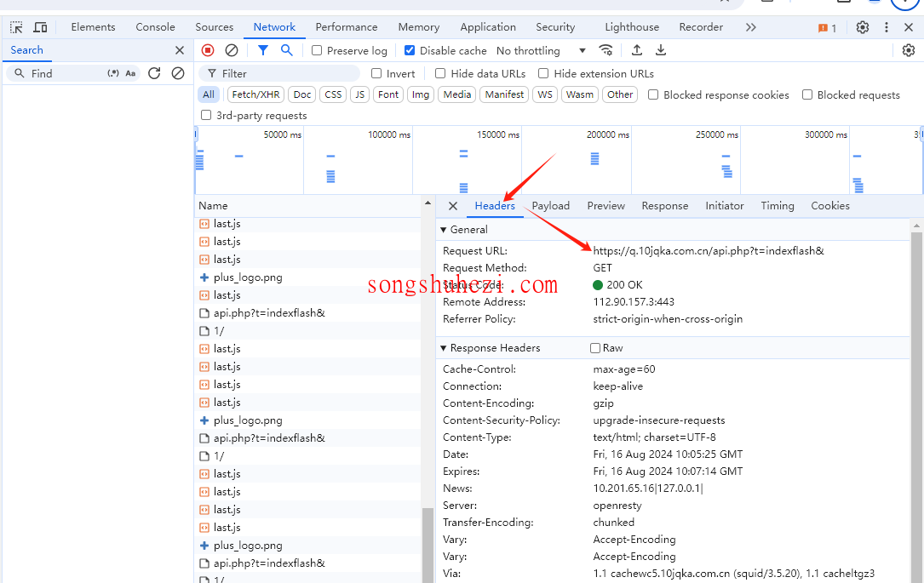Refresh the search results
This screenshot has height=583, width=924.
(x=154, y=73)
